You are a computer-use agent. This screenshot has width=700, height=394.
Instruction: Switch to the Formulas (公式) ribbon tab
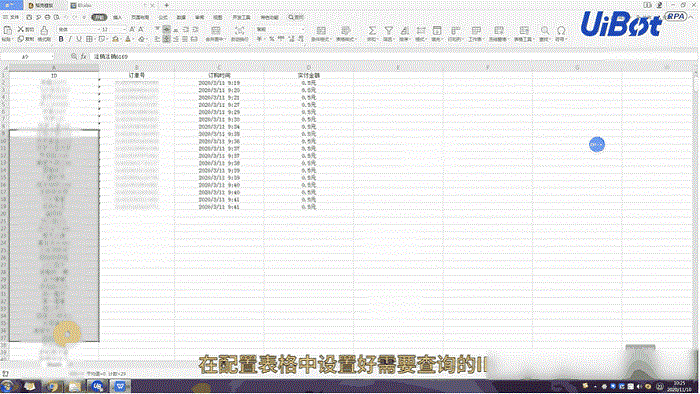163,17
